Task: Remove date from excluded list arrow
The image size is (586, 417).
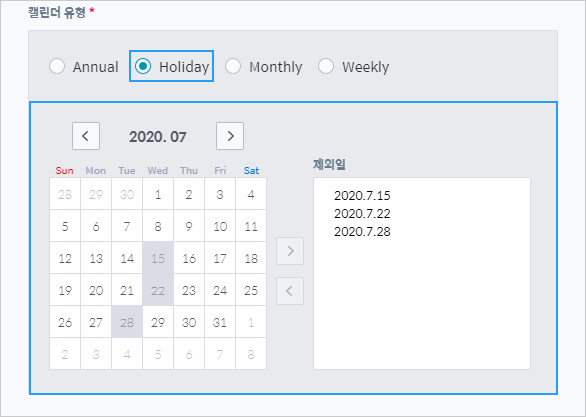Action: [x=290, y=291]
